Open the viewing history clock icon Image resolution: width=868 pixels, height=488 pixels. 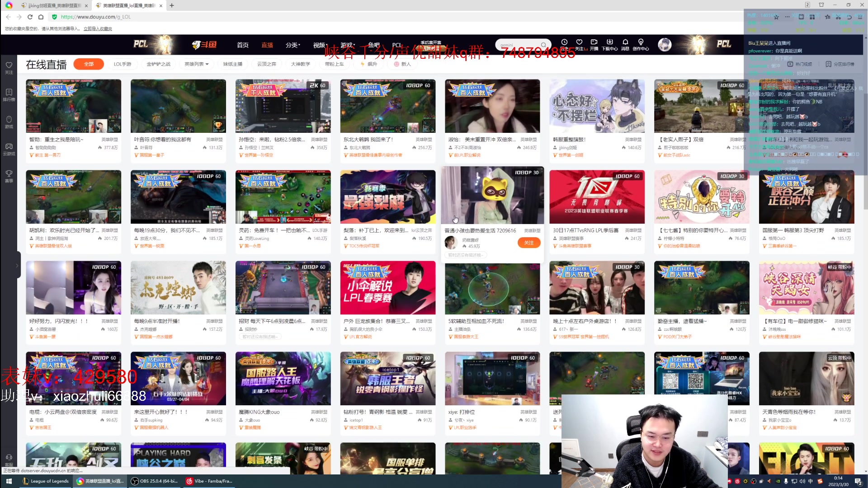point(564,42)
